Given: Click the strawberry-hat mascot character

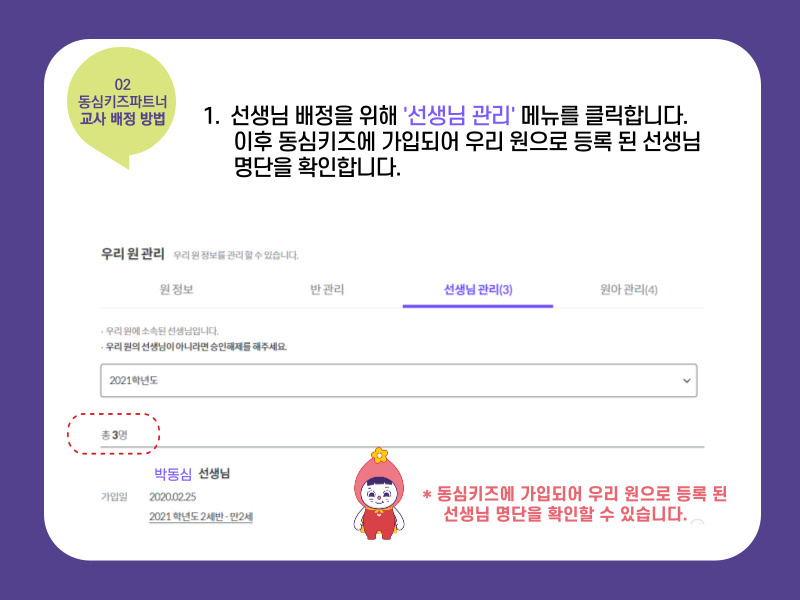Looking at the screenshot, I should pos(379,494).
